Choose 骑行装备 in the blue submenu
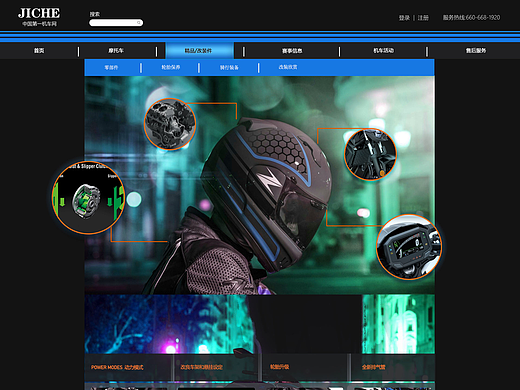The width and height of the screenshot is (520, 390). pos(229,68)
